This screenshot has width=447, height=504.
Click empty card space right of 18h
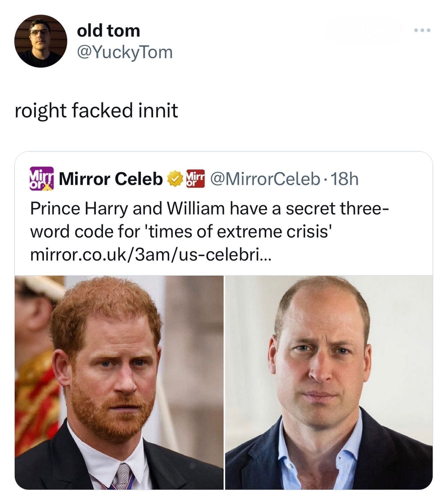pos(395,179)
